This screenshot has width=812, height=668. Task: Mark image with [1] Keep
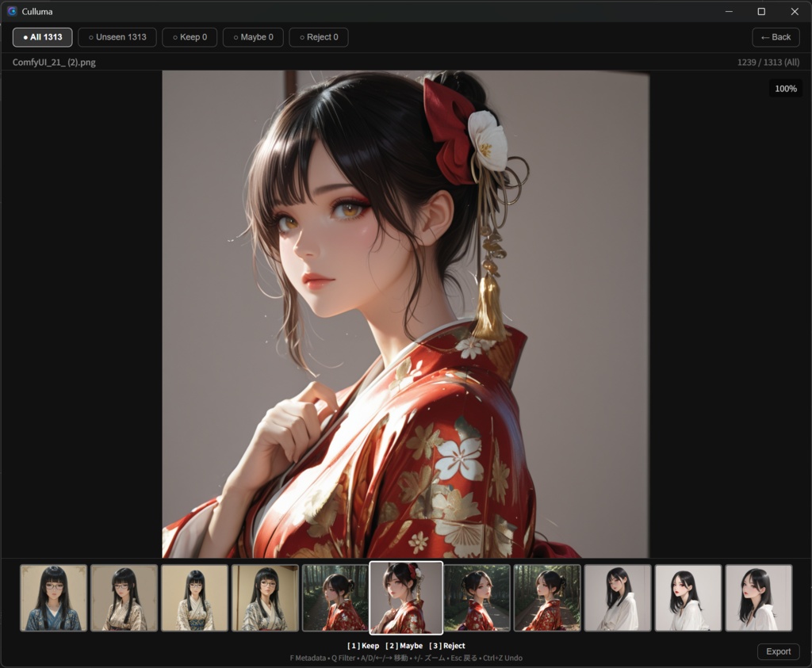(x=363, y=646)
